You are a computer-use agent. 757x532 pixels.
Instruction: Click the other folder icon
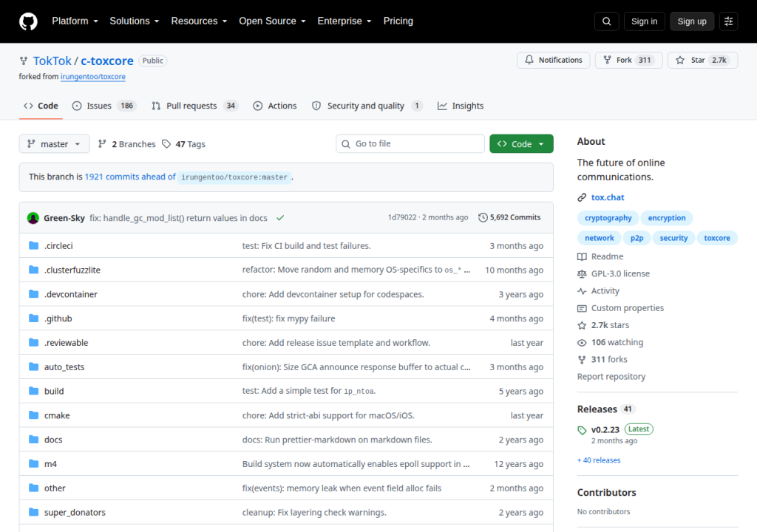click(33, 488)
